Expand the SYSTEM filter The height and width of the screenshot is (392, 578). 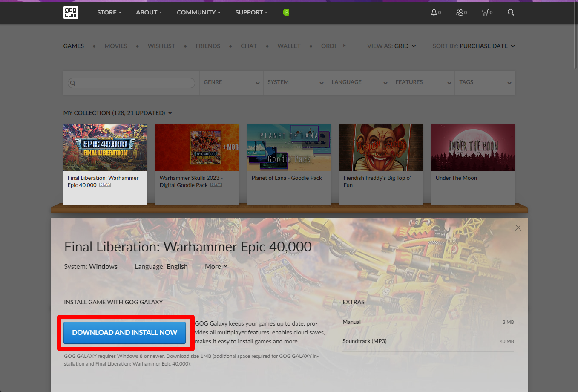click(x=295, y=82)
